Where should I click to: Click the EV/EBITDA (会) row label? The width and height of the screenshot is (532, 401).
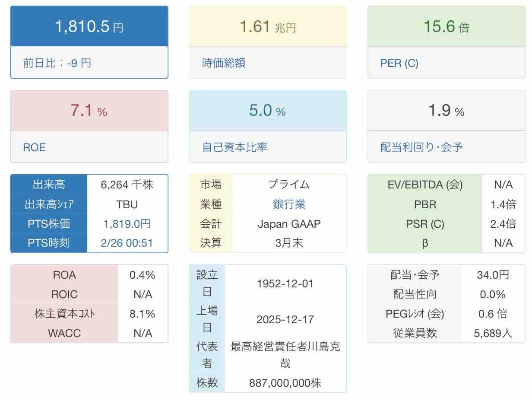(x=425, y=185)
